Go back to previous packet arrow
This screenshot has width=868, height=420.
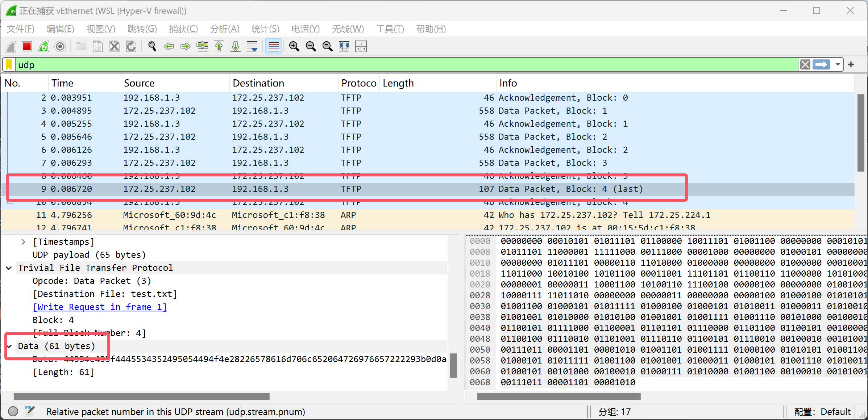pyautogui.click(x=169, y=46)
